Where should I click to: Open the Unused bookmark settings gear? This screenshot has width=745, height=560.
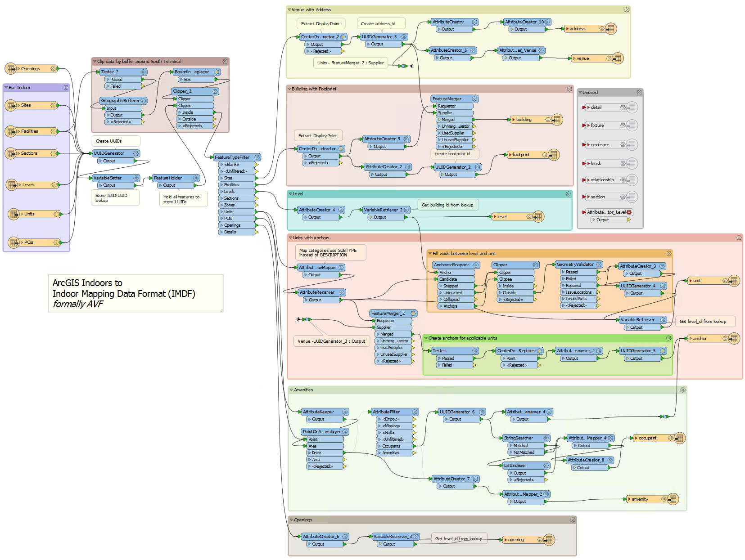click(639, 92)
